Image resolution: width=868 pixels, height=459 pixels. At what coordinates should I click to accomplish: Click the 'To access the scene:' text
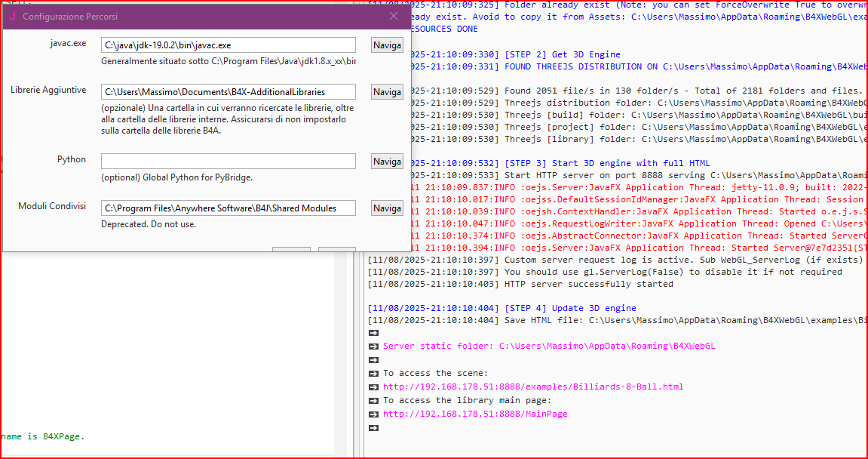click(436, 373)
